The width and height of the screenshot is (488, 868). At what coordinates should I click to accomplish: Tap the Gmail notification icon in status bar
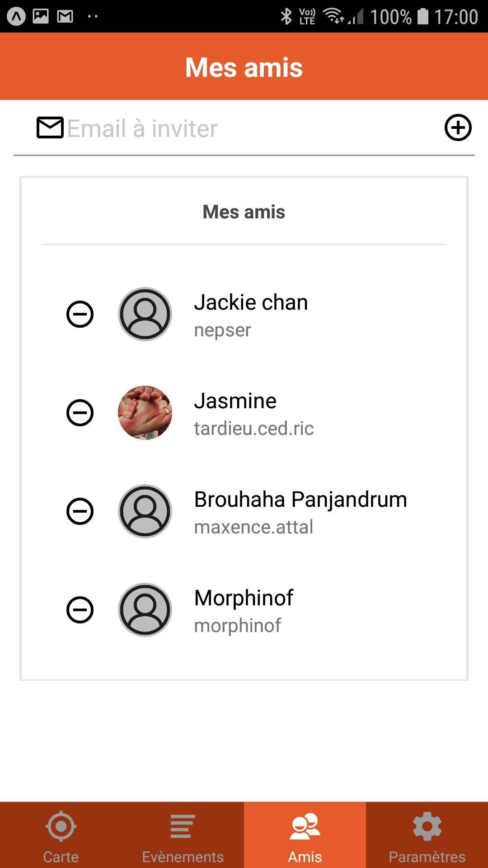click(65, 17)
